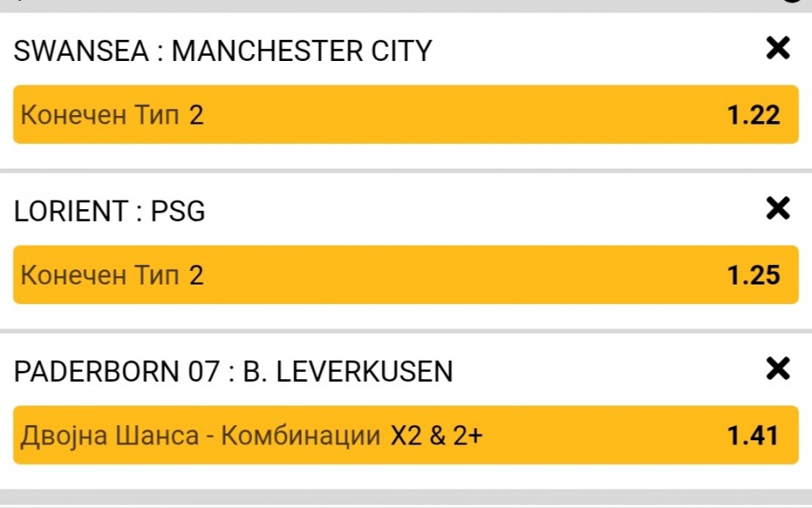Select the Swansea match's Конечен Тип label
The image size is (812, 508).
100,115
